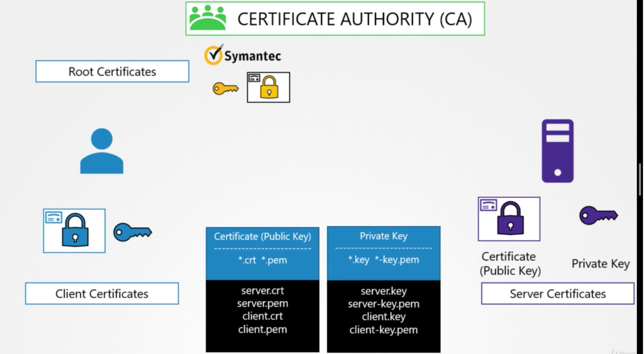Image resolution: width=644 pixels, height=354 pixels.
Task: Click the purple server private key icon
Action: click(x=598, y=215)
